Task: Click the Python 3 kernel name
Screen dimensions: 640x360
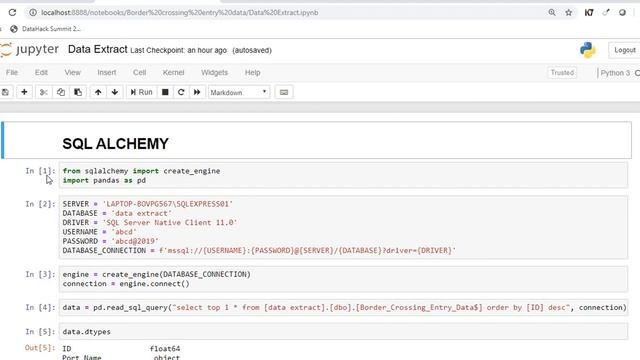Action: tap(615, 73)
